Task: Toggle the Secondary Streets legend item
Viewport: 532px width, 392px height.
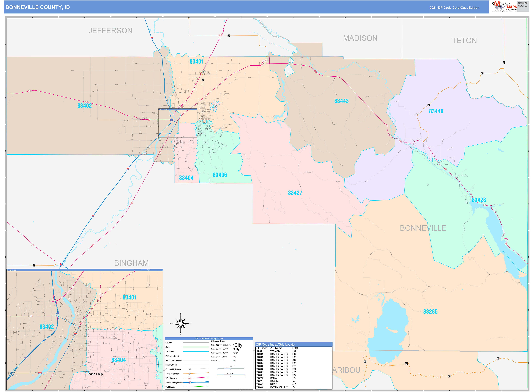Action: point(174,360)
